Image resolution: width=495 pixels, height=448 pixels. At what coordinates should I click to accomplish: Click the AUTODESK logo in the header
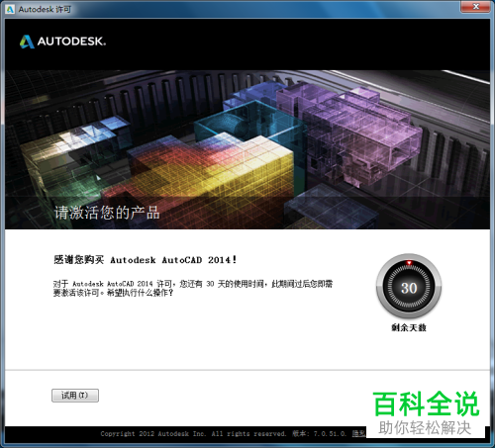pyautogui.click(x=62, y=42)
